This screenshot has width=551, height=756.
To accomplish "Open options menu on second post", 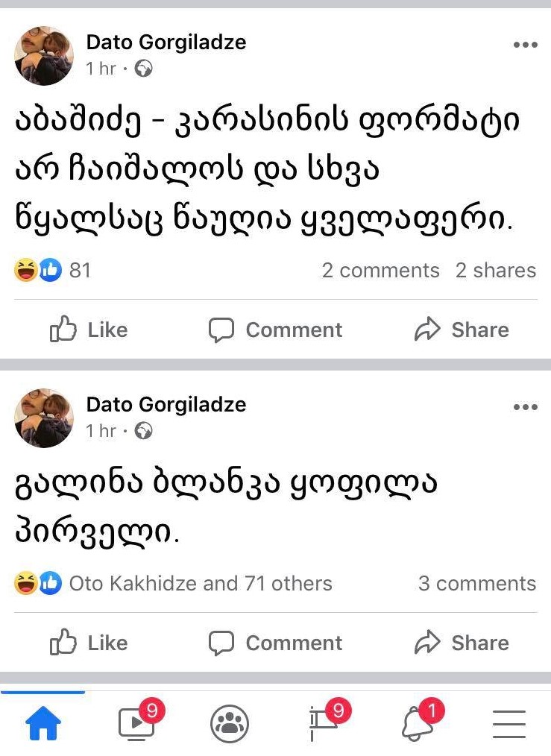I will (x=525, y=407).
